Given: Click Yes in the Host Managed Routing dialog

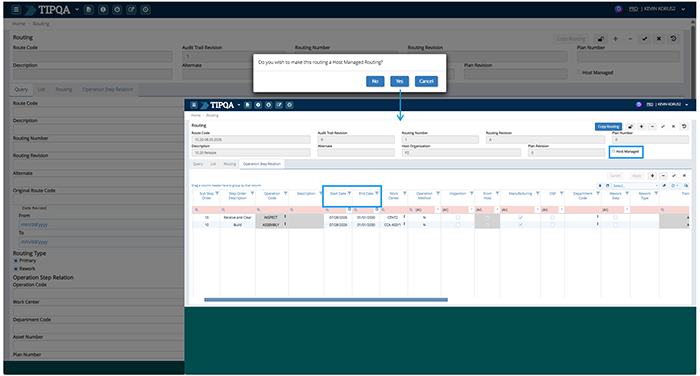Looking at the screenshot, I should point(399,81).
